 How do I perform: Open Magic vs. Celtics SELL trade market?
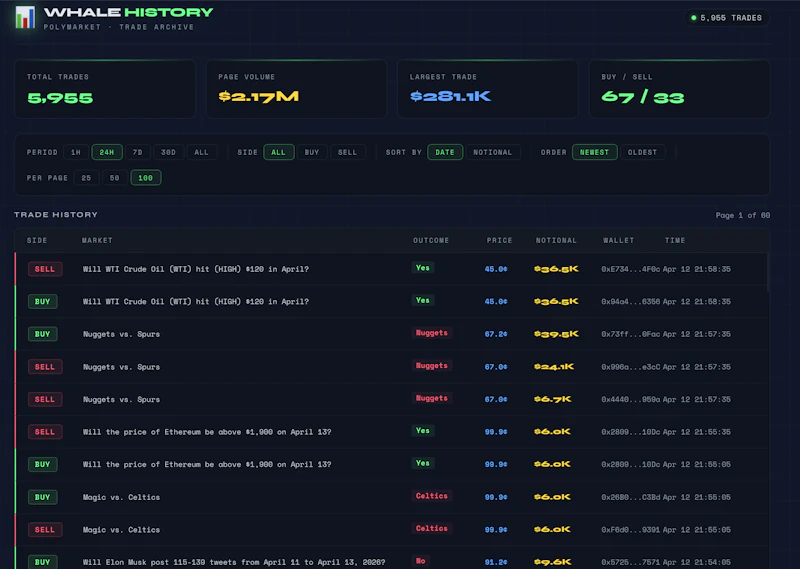[x=121, y=530]
